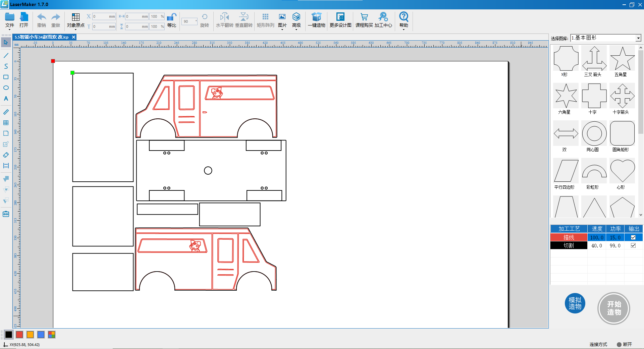The image size is (644, 349).
Task: Select the eraser tool in sidebar
Action: tap(6, 155)
